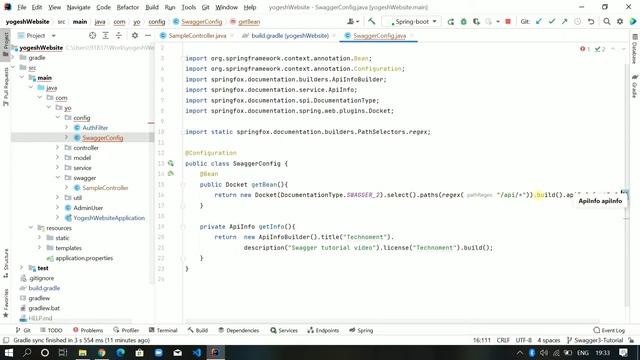Screen dimensions: 640x360
Task: Expand the templates folder node
Action: (x=40, y=248)
